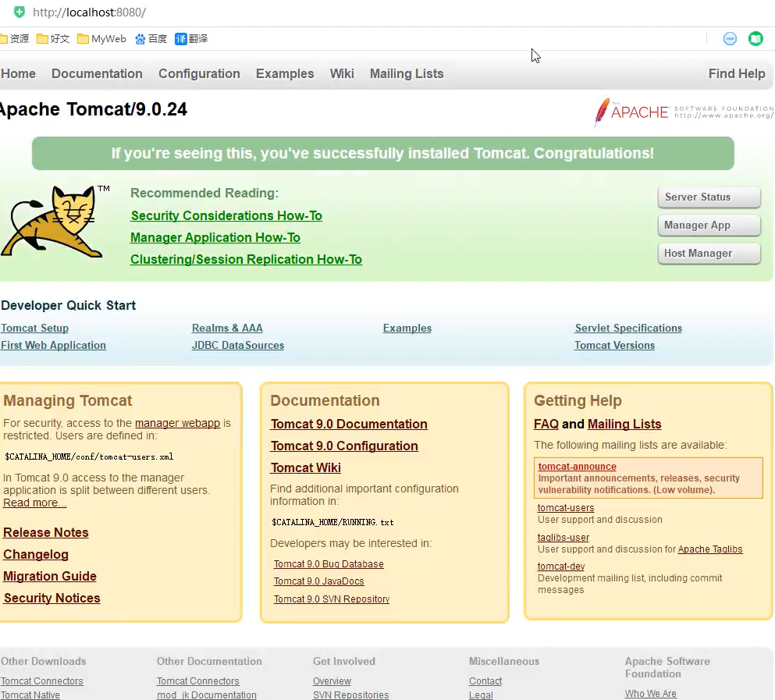This screenshot has height=700, width=775.
Task: Open Tomcat 9.0 SVN Repository link
Action: tap(332, 599)
